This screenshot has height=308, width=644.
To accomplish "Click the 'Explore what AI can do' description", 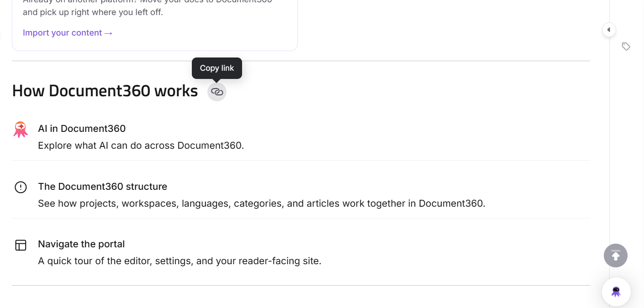I will click(x=141, y=146).
